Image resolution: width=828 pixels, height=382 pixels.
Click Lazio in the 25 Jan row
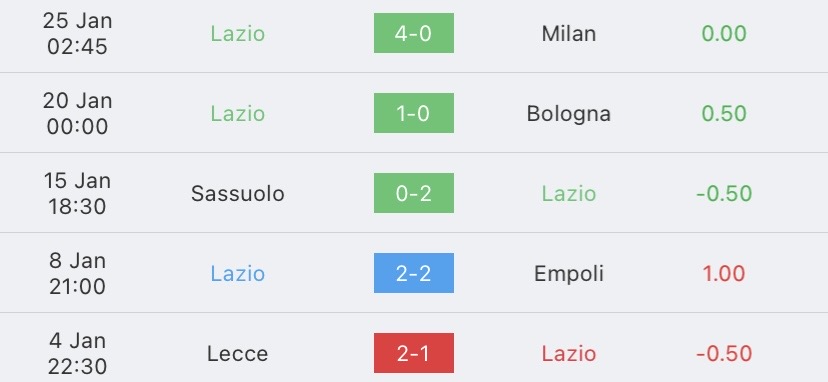point(238,33)
